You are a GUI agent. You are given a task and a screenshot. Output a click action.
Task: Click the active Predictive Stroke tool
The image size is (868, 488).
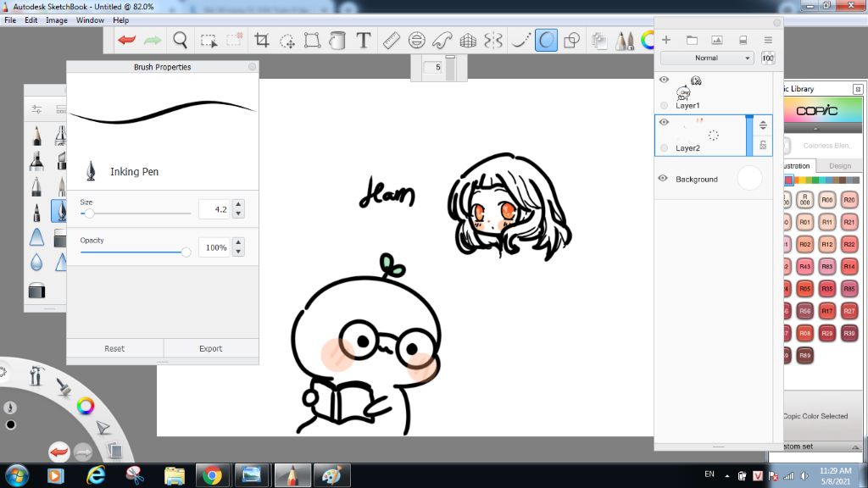click(546, 40)
